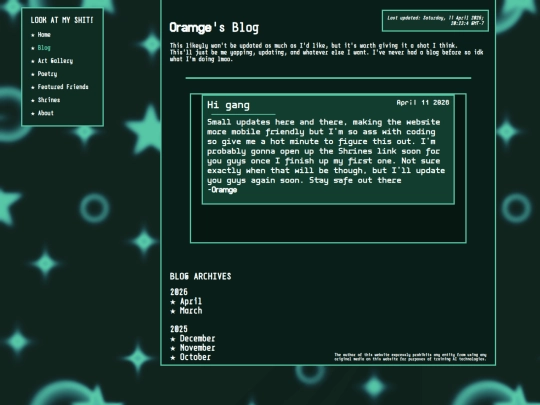The image size is (540, 405).
Task: Select the 'April 11 2026' post date
Action: point(423,103)
